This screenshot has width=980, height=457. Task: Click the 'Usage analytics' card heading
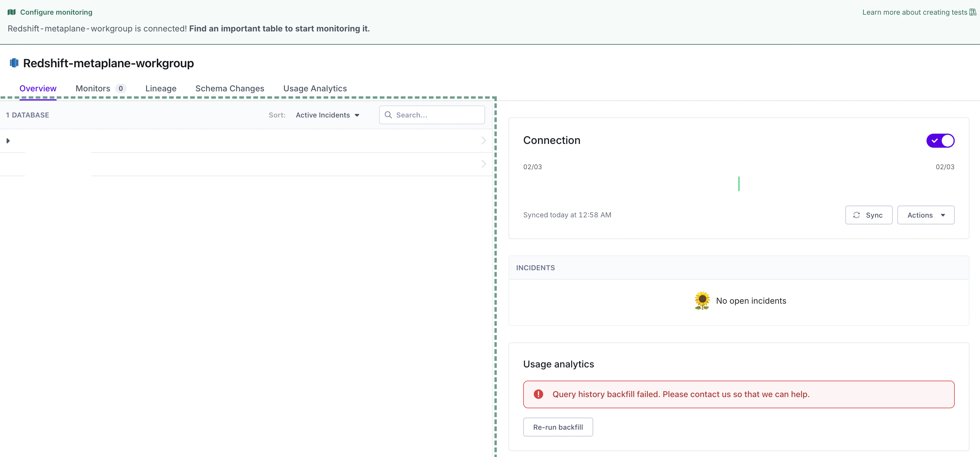(558, 364)
